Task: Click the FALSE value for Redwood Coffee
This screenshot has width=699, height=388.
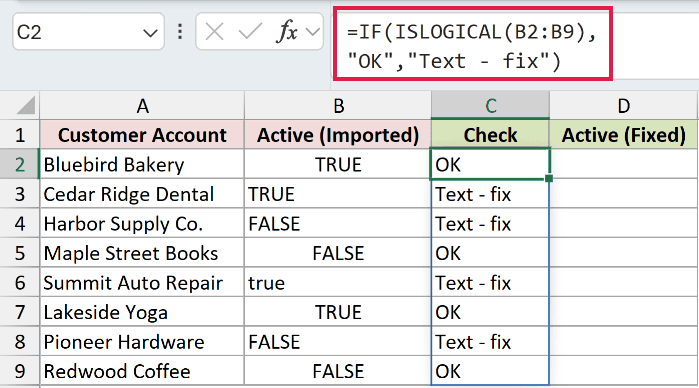Action: click(x=338, y=371)
